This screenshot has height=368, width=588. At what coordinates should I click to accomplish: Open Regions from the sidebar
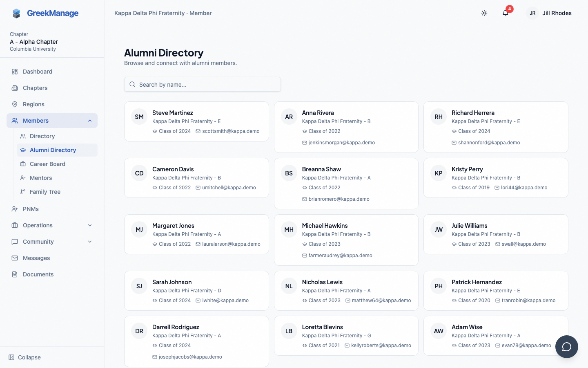(x=52, y=104)
